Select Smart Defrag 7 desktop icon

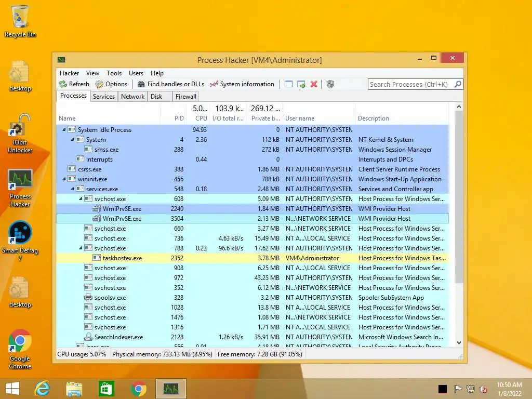pyautogui.click(x=20, y=241)
